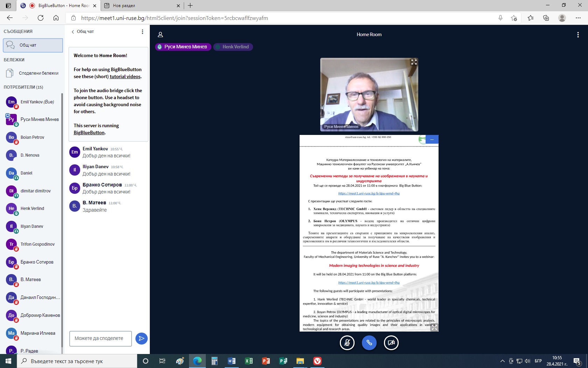588x368 pixels.
Task: Send the chat message with arrow button
Action: pos(141,338)
